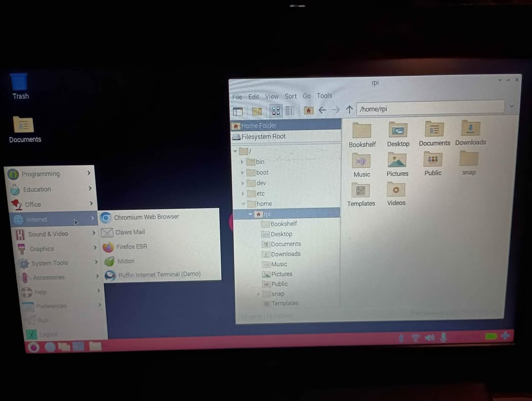Image resolution: width=532 pixels, height=401 pixels.
Task: Open the View menu
Action: (272, 97)
